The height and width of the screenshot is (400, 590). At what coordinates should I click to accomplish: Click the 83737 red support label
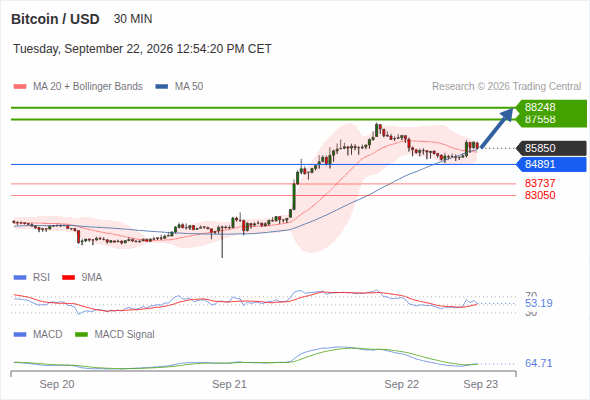(540, 183)
